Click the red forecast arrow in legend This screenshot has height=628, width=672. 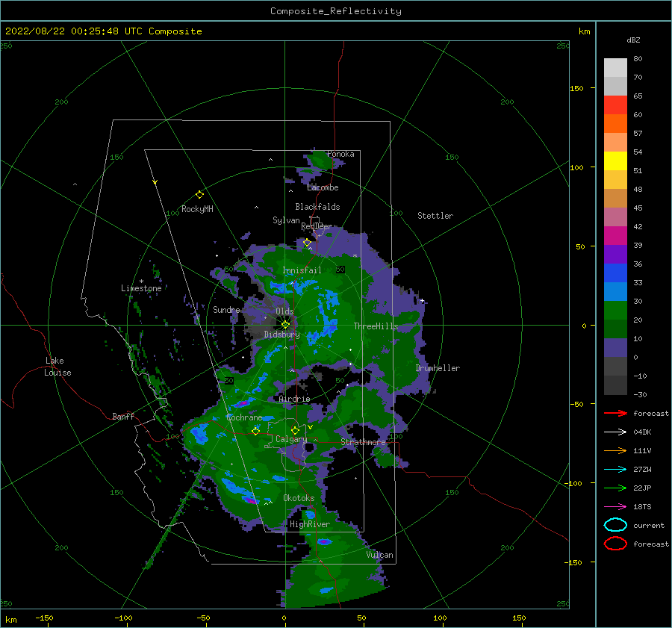pyautogui.click(x=615, y=413)
